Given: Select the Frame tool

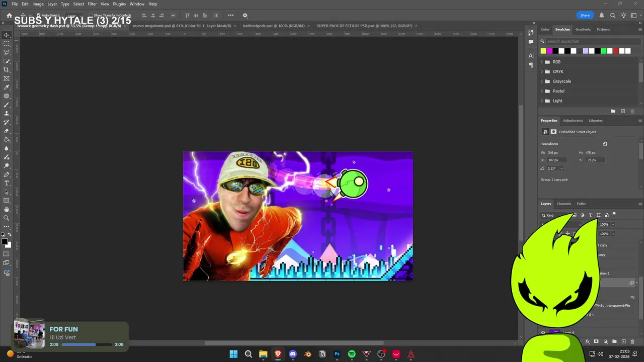Looking at the screenshot, I should (x=7, y=78).
